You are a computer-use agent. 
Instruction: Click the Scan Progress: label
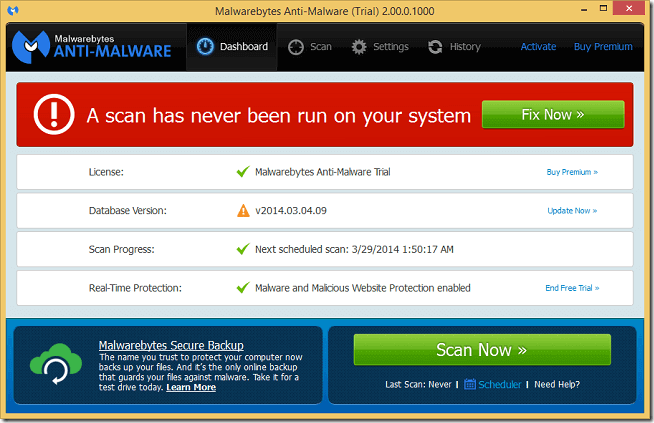coord(121,249)
